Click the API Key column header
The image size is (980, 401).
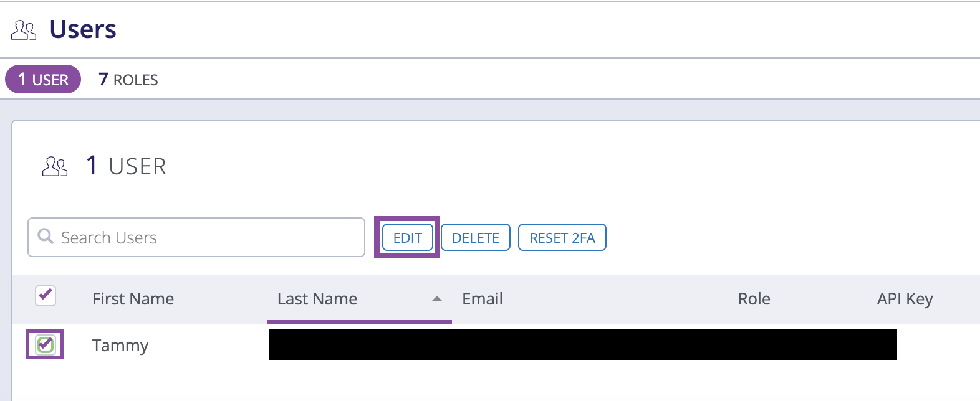tap(905, 299)
